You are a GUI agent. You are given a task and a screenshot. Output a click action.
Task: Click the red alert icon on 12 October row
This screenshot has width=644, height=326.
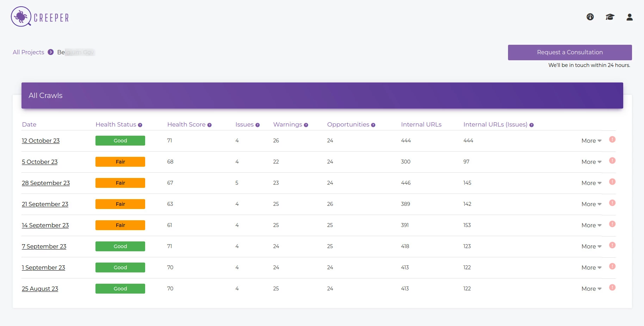612,140
